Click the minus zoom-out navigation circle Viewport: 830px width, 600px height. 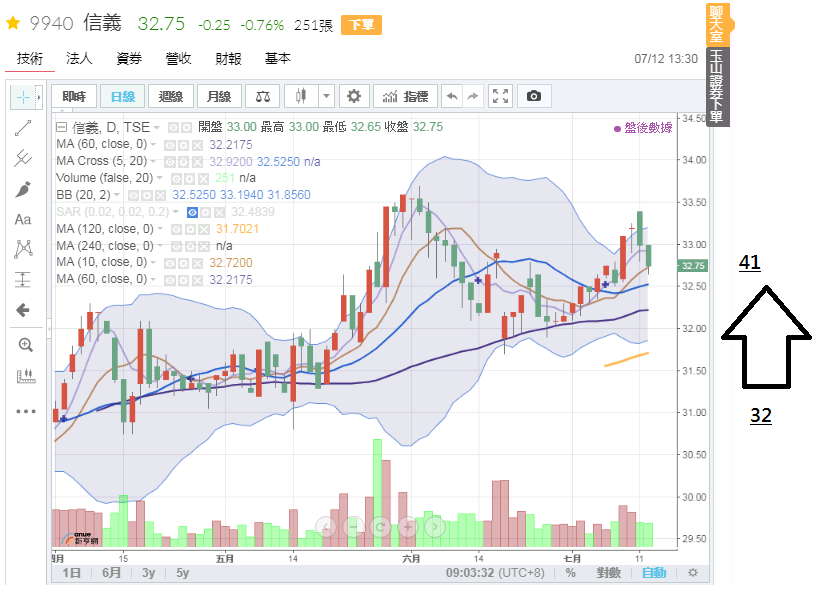point(353,526)
